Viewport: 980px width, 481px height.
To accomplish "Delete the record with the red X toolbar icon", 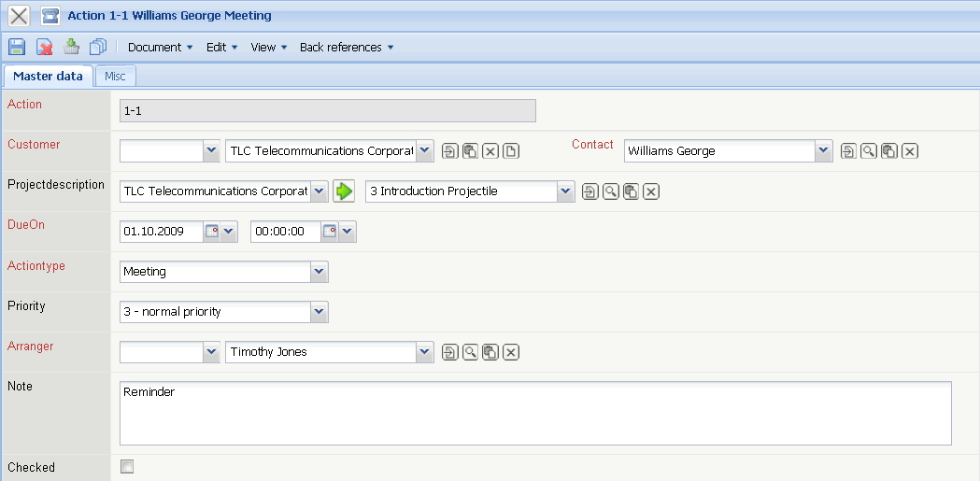I will [x=44, y=47].
